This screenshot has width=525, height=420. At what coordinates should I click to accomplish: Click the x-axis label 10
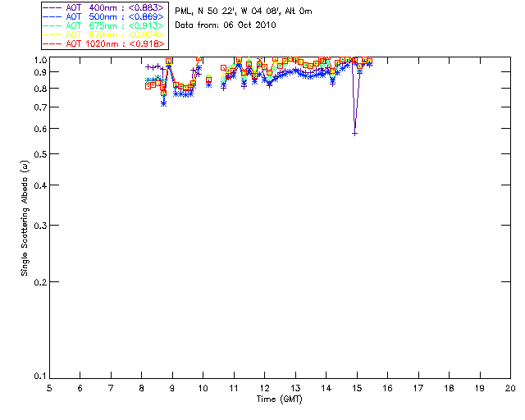click(x=203, y=388)
